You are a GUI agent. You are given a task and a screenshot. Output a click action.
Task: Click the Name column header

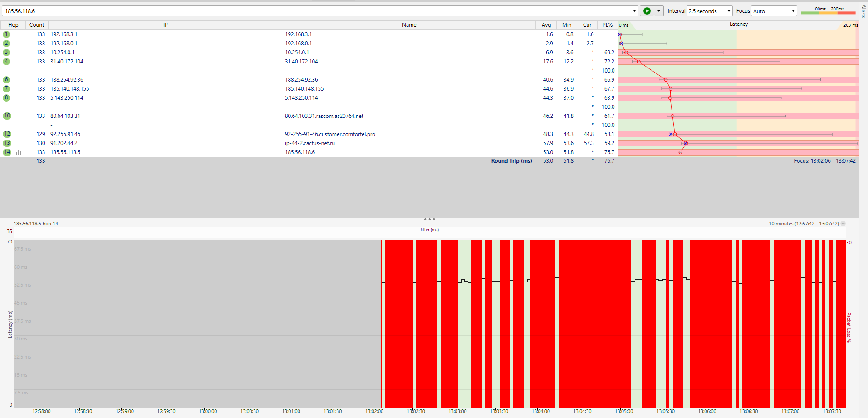tap(409, 25)
